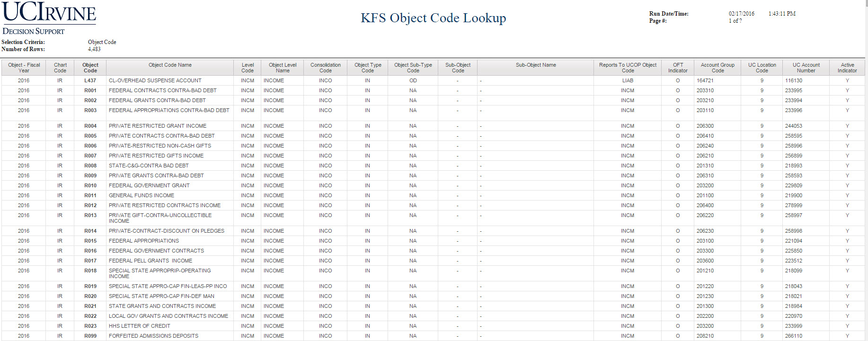Click the Sub-Object Code column header
Screen dimensions: 868x341
(x=458, y=68)
